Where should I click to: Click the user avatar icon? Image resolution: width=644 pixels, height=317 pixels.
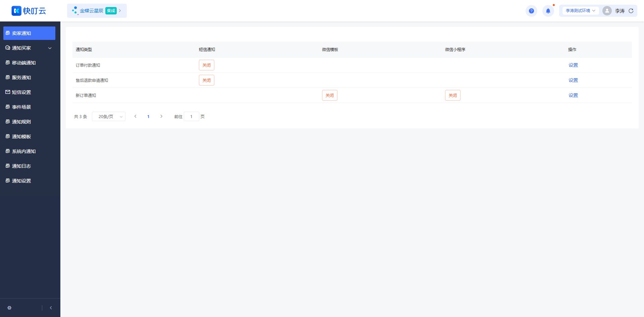607,11
